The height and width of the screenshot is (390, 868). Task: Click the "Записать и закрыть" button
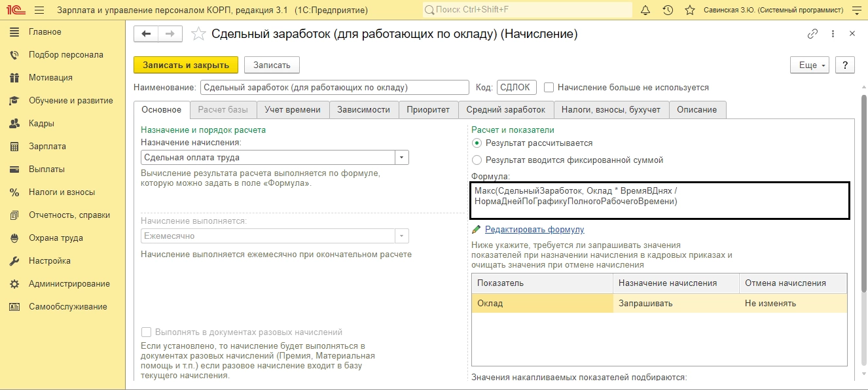click(x=186, y=65)
